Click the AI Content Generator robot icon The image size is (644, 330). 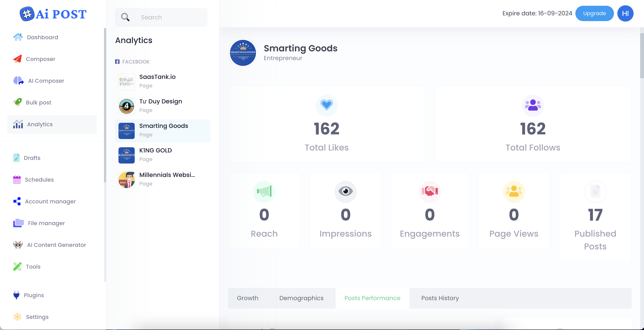[18, 245]
